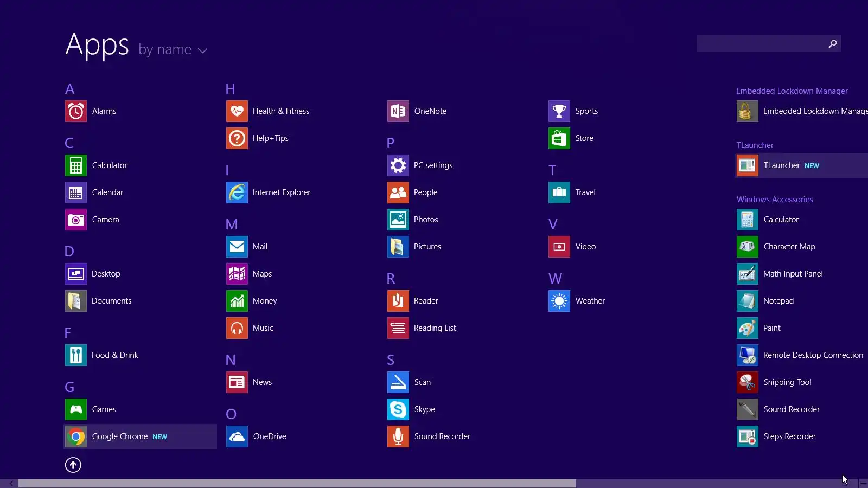The image size is (868, 488).
Task: Click the horizontal scrollbar thumb
Action: coord(297,483)
